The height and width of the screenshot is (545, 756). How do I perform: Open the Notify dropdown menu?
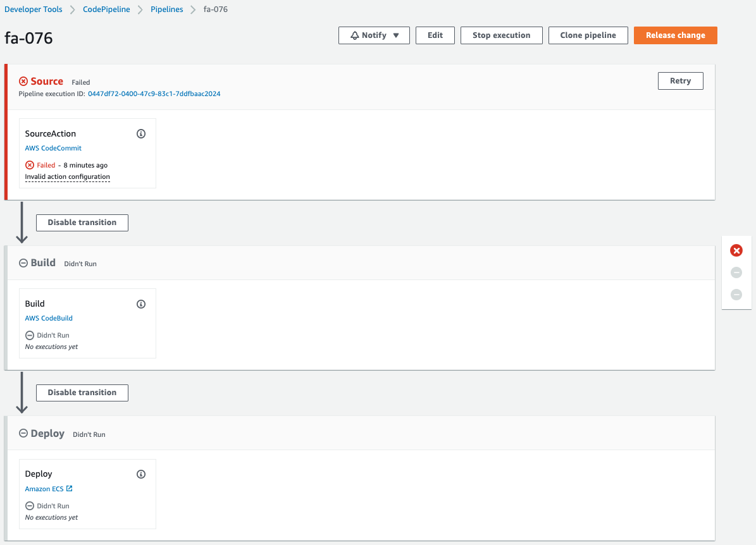(x=374, y=35)
